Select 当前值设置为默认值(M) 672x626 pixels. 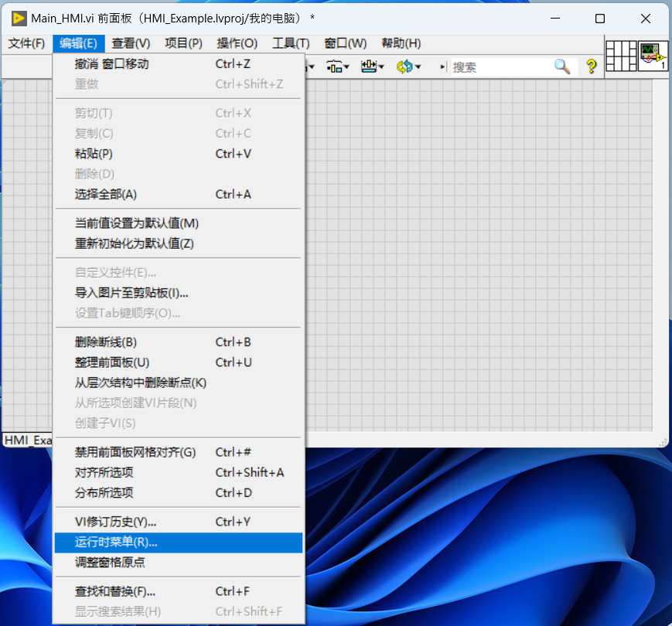click(179, 223)
